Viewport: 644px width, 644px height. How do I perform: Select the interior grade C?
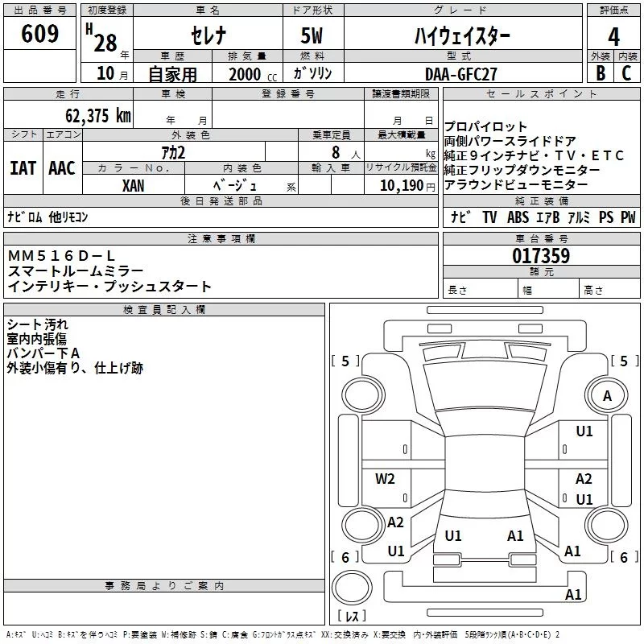(626, 73)
